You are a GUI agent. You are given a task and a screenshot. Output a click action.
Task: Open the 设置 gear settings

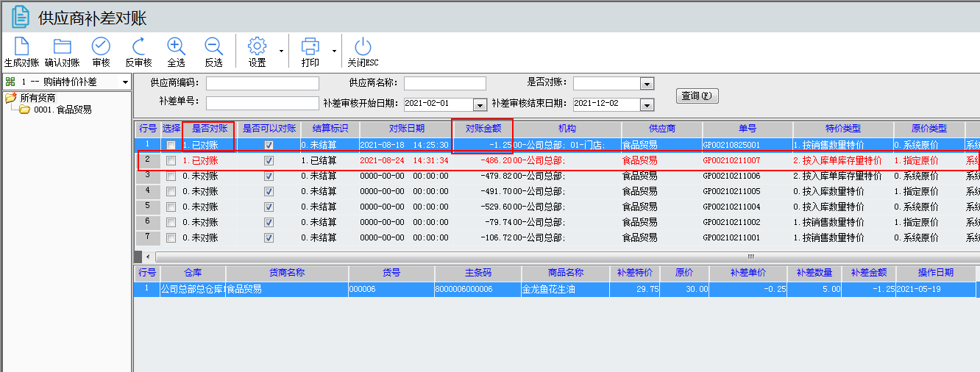click(257, 46)
